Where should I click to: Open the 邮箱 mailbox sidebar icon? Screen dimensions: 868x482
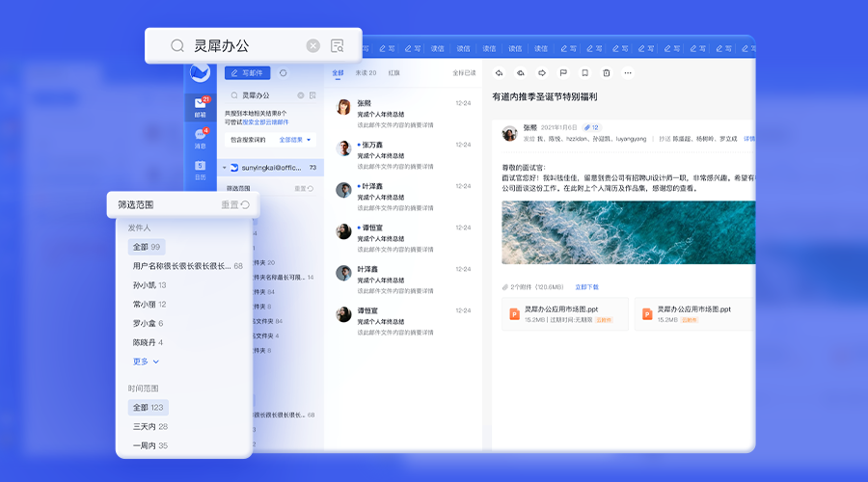click(x=201, y=107)
